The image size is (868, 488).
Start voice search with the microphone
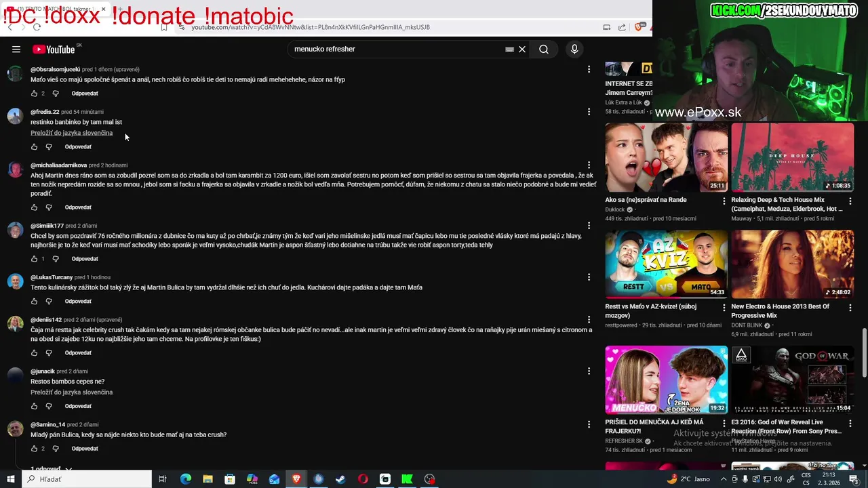point(574,49)
